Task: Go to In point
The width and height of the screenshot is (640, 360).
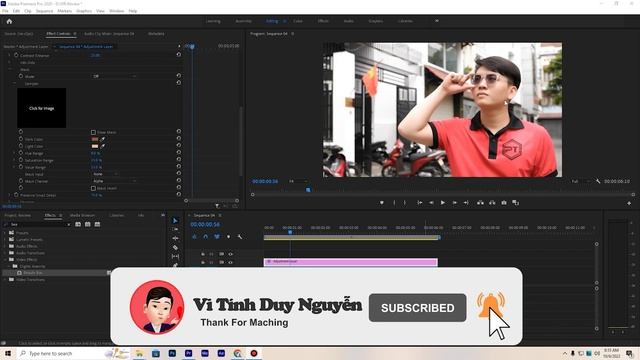Action: [419, 202]
